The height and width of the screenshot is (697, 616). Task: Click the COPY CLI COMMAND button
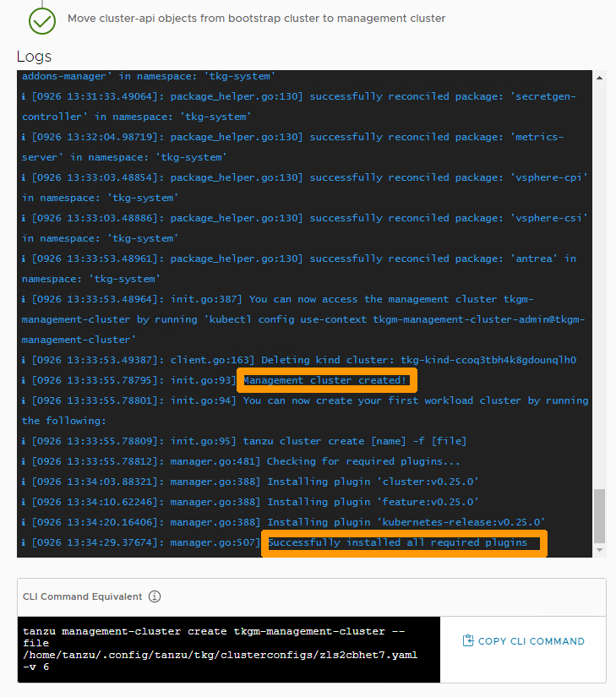pos(524,641)
